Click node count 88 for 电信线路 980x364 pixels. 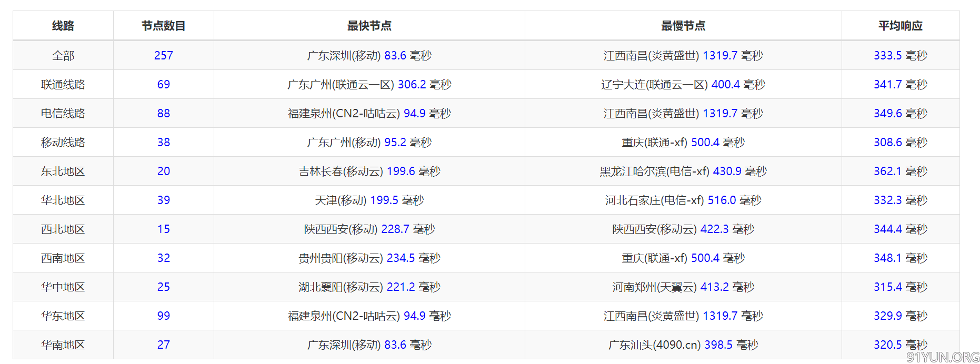tap(164, 113)
